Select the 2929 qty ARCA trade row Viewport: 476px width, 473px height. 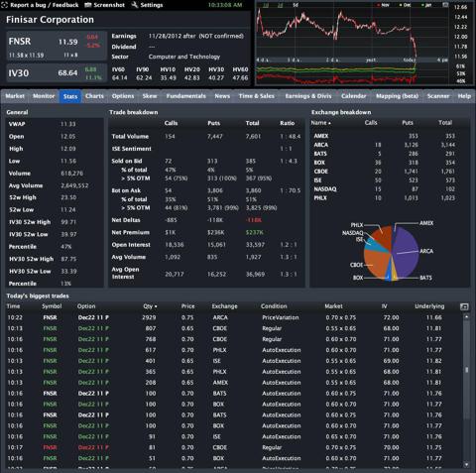point(233,317)
